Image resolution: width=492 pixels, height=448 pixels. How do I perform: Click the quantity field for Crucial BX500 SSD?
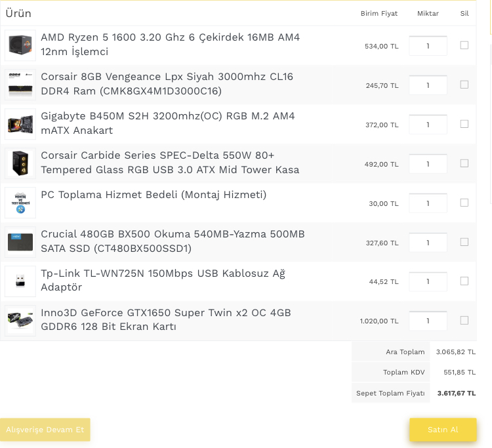[x=428, y=243]
